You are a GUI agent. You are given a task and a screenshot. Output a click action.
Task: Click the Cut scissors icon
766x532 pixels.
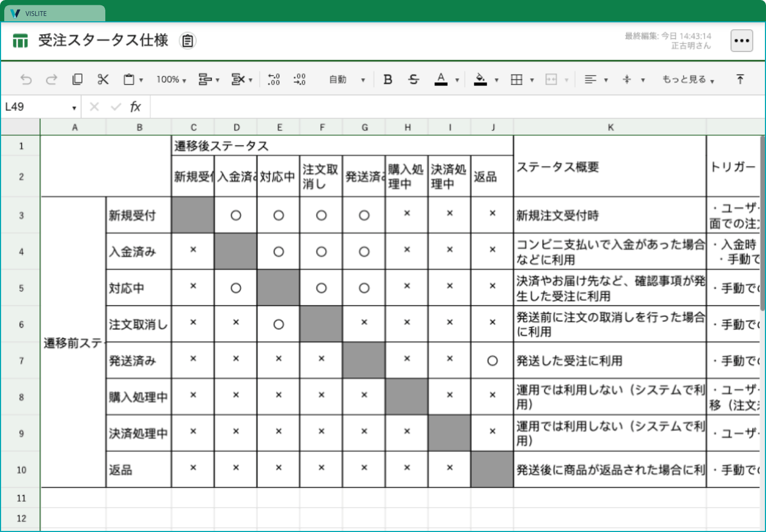pos(103,80)
